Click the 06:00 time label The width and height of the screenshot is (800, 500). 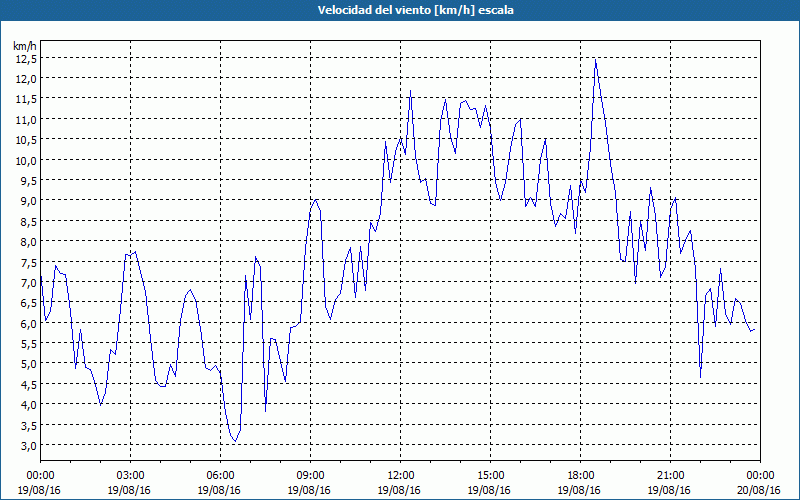(x=220, y=476)
